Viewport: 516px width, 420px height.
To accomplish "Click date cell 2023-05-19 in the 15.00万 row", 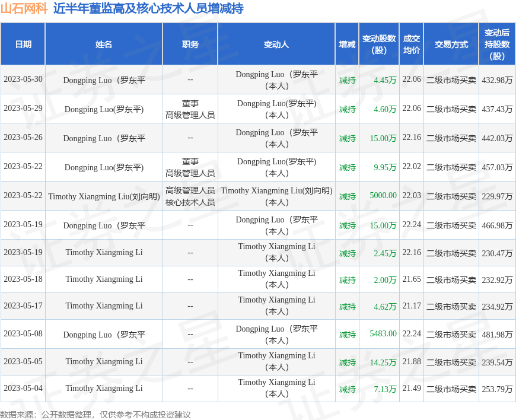I will (23, 224).
